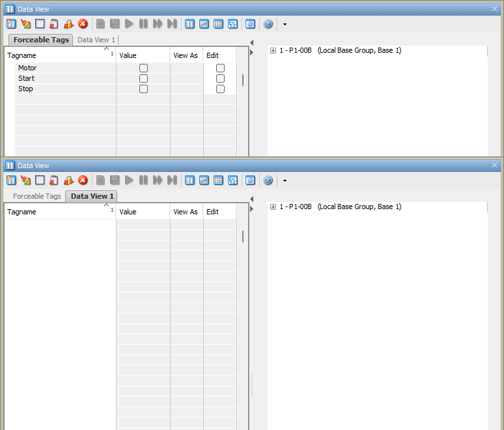Click the red delete icon in the upper toolbar
The width and height of the screenshot is (504, 430).
[x=83, y=24]
